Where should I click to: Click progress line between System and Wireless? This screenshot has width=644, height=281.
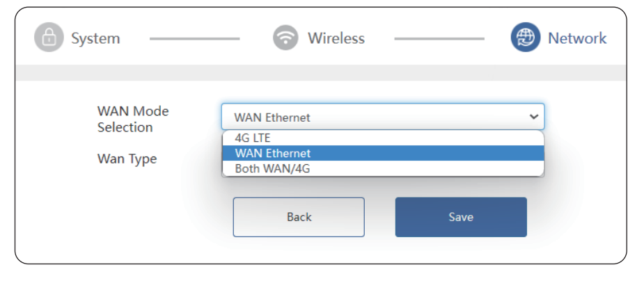click(194, 39)
